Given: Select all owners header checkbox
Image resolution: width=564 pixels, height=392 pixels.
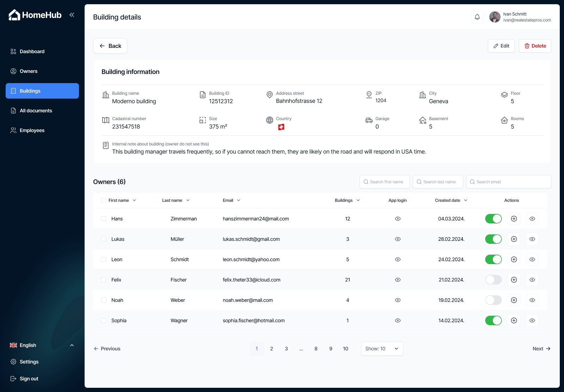Looking at the screenshot, I should (104, 200).
